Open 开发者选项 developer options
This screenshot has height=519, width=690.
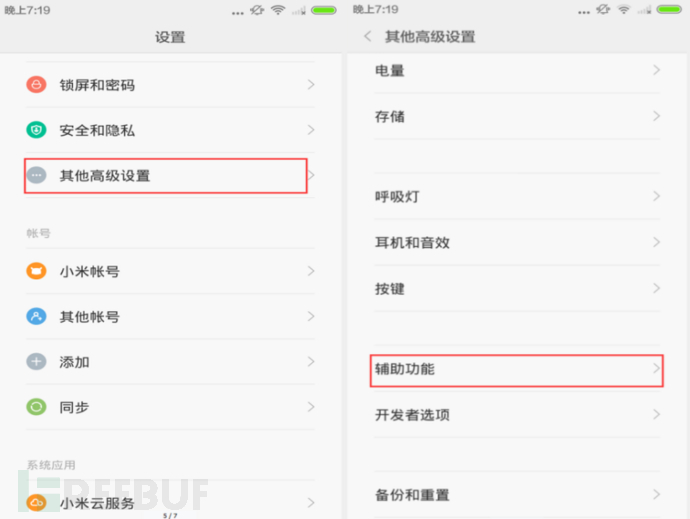coord(517,415)
